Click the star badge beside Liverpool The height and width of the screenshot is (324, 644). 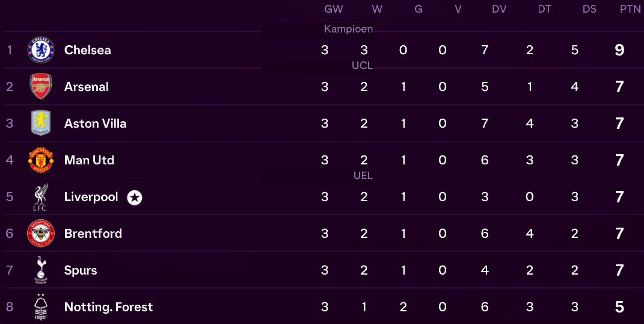[135, 198]
